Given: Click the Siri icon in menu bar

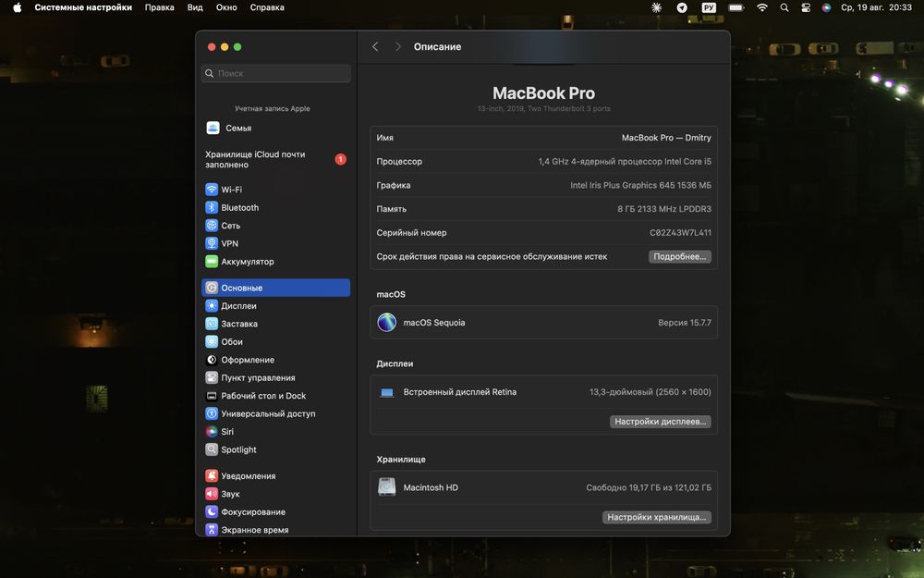Looking at the screenshot, I should (826, 7).
